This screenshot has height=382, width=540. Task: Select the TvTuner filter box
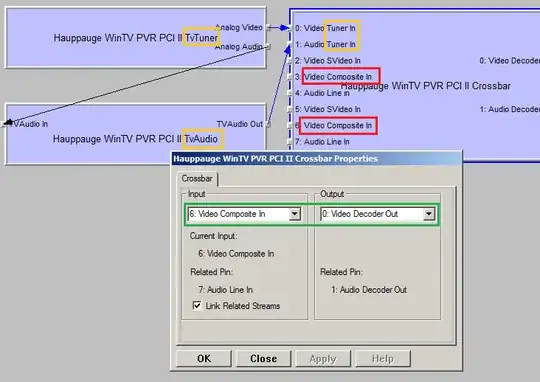(x=136, y=38)
